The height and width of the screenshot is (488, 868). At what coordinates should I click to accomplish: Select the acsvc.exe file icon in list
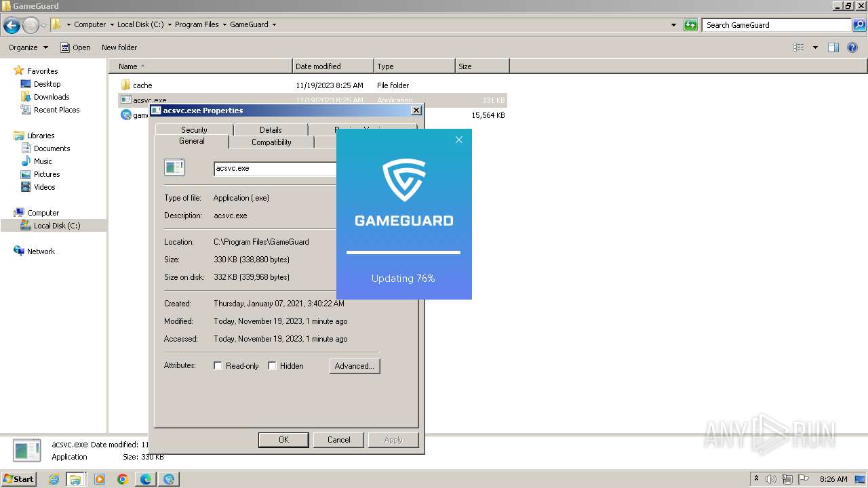coord(125,100)
